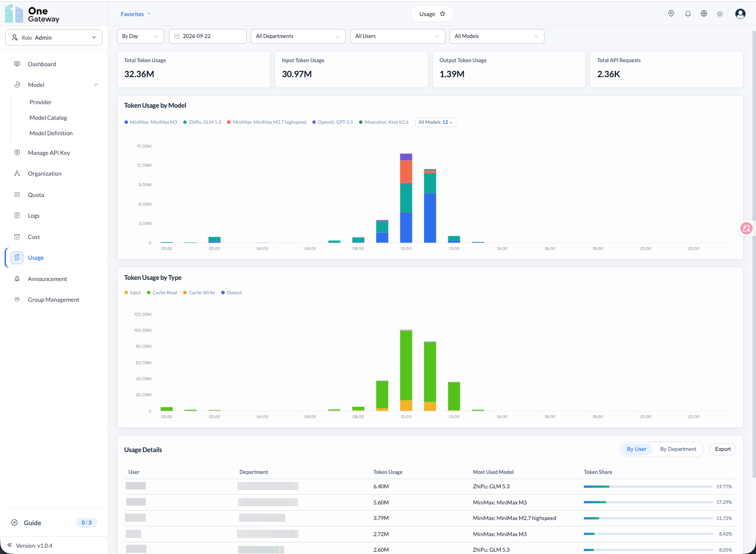Image resolution: width=756 pixels, height=554 pixels.
Task: Open the All Models 12 chart dropdown
Action: pyautogui.click(x=436, y=122)
